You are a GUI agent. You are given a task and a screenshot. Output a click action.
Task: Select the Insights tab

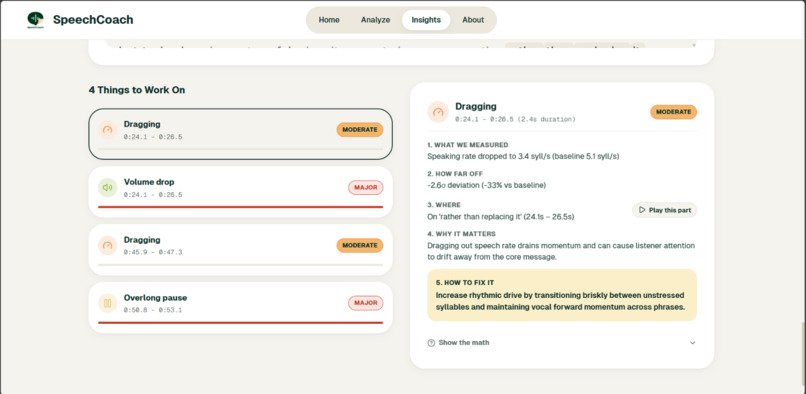pos(426,20)
